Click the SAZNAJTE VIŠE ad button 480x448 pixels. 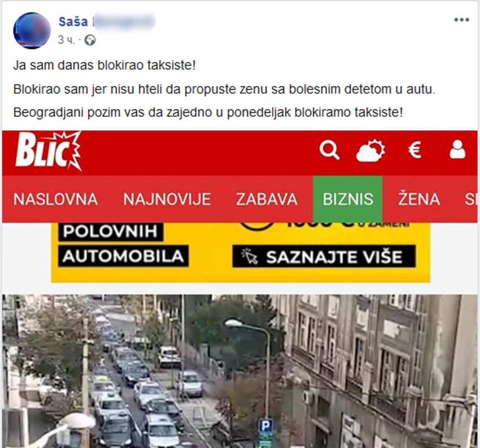coord(324,256)
